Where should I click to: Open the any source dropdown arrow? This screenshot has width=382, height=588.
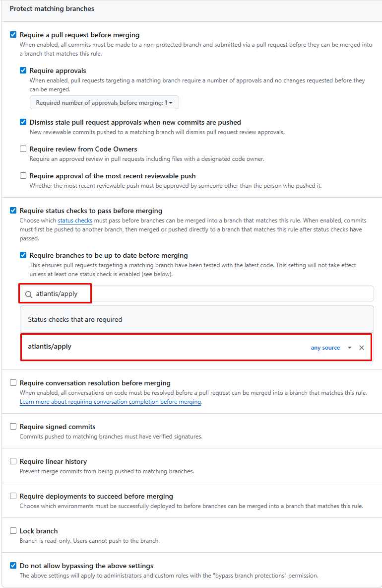click(x=349, y=348)
